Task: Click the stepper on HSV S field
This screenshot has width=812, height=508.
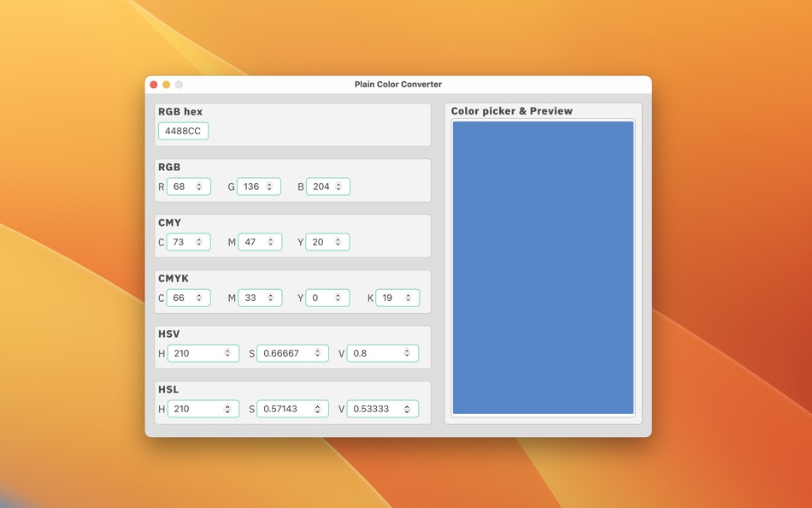Action: tap(317, 353)
